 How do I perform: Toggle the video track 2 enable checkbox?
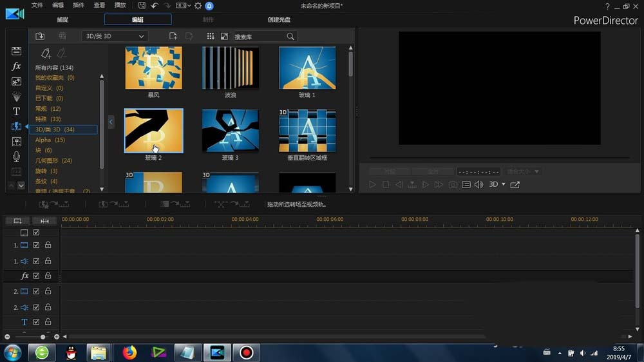tap(36, 291)
